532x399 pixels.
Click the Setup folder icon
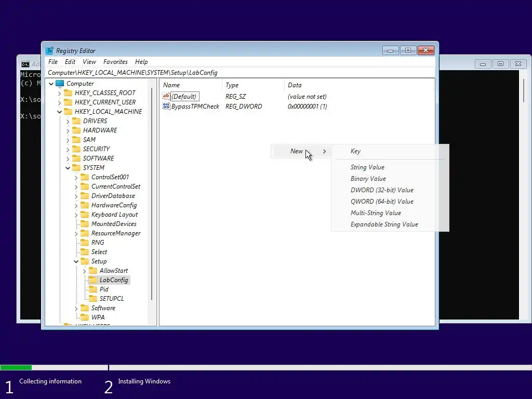[x=85, y=261]
